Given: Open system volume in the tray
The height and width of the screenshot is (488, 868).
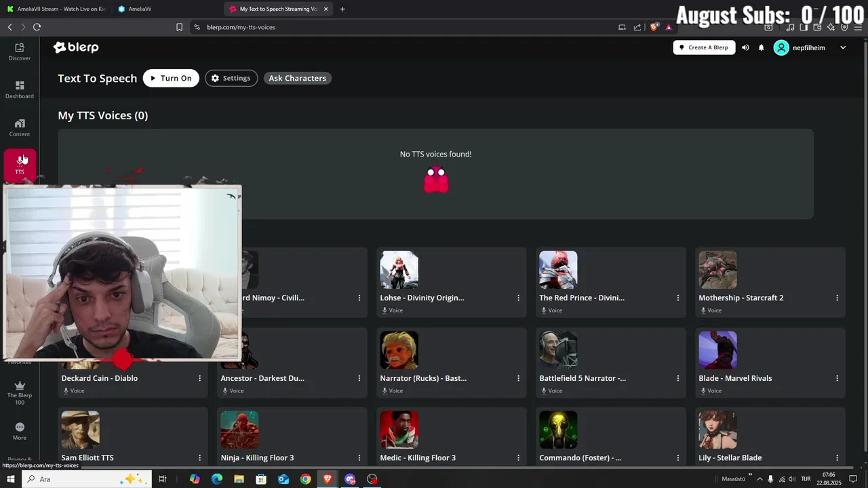Looking at the screenshot, I should [x=793, y=479].
